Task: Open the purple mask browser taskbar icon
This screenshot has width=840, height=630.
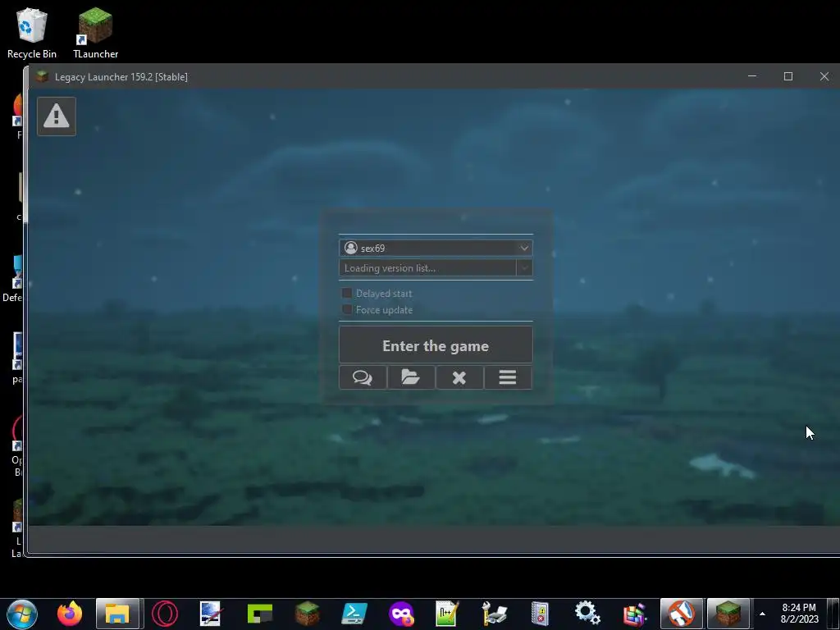Action: coord(401,614)
